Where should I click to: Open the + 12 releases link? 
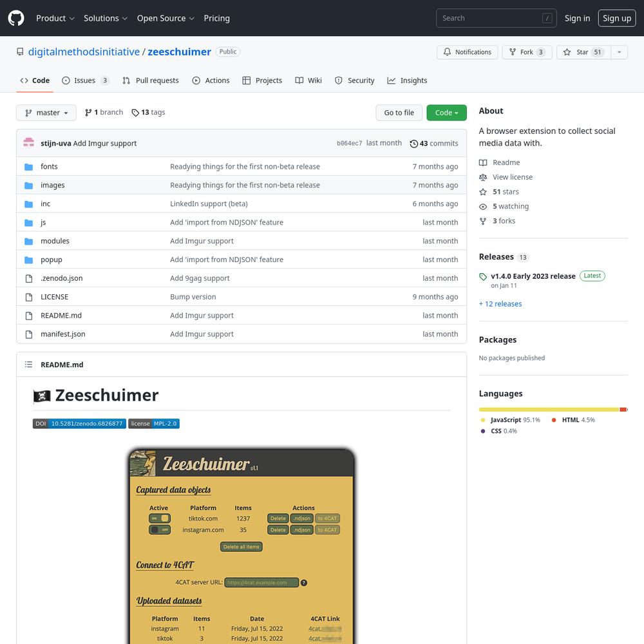tap(500, 304)
